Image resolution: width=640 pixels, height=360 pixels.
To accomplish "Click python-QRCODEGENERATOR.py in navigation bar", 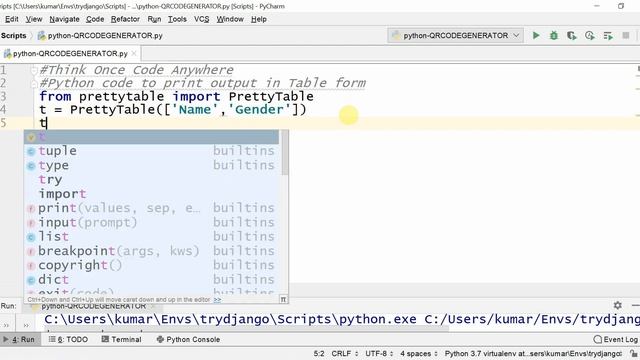I will point(100,36).
